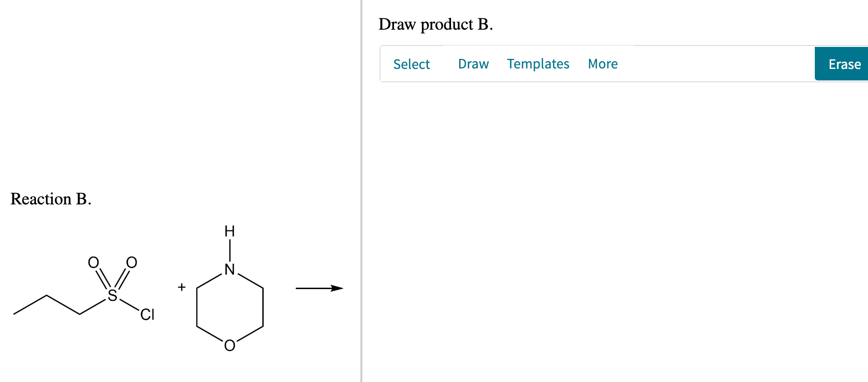
Task: Click the reaction arrow
Action: click(x=319, y=288)
